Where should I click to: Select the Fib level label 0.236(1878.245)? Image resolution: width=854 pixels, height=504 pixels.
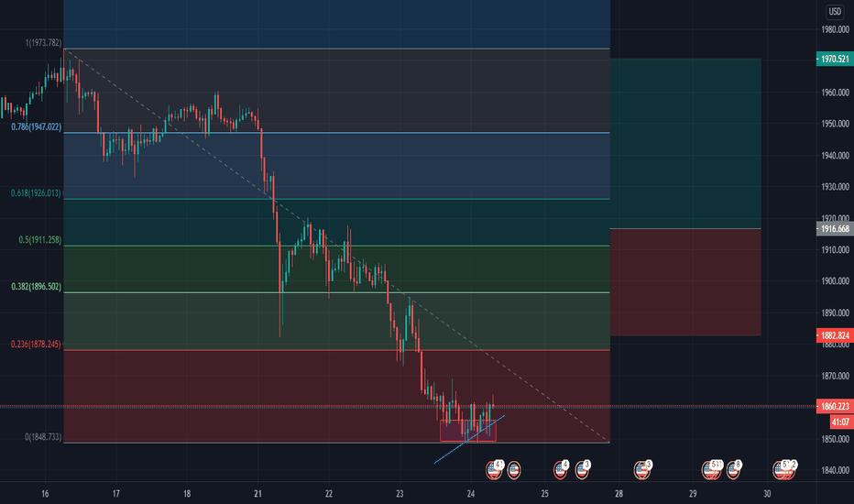click(x=36, y=345)
